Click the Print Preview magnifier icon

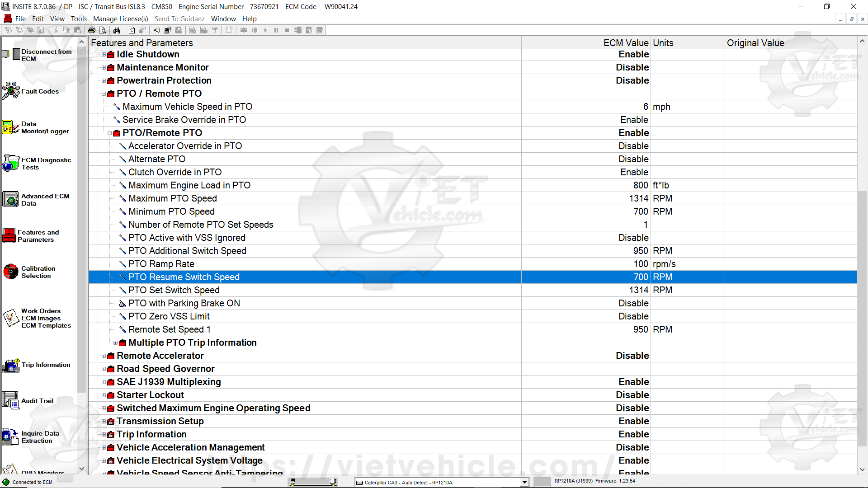(103, 30)
